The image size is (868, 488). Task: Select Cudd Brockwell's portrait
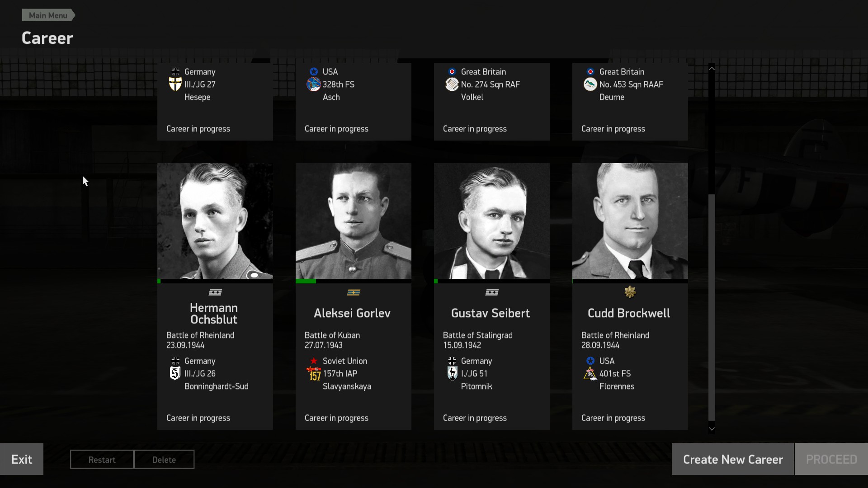[630, 221]
